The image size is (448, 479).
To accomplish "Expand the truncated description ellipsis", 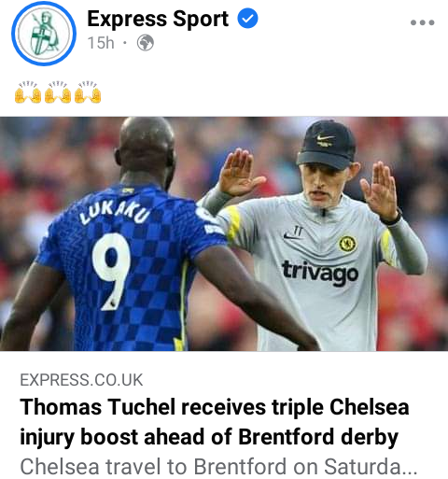I will (409, 470).
